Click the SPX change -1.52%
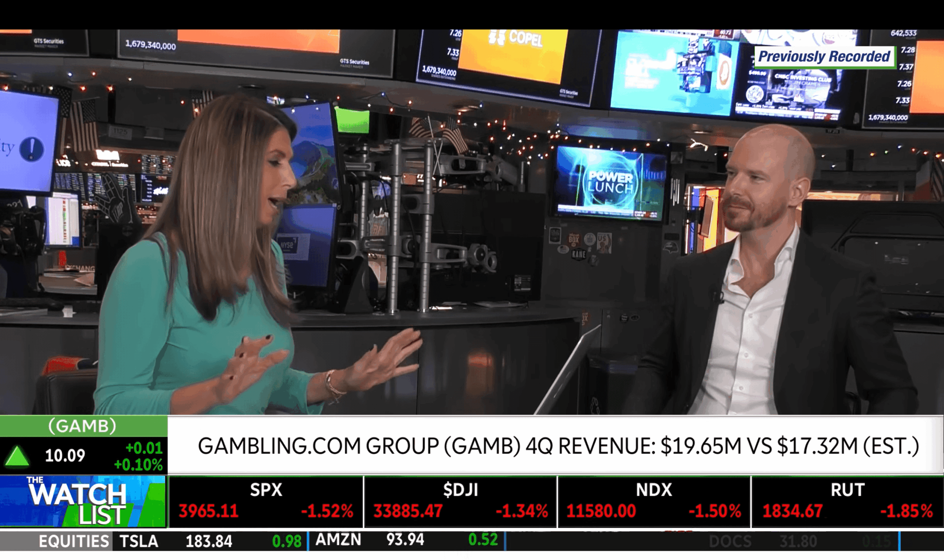 point(327,511)
